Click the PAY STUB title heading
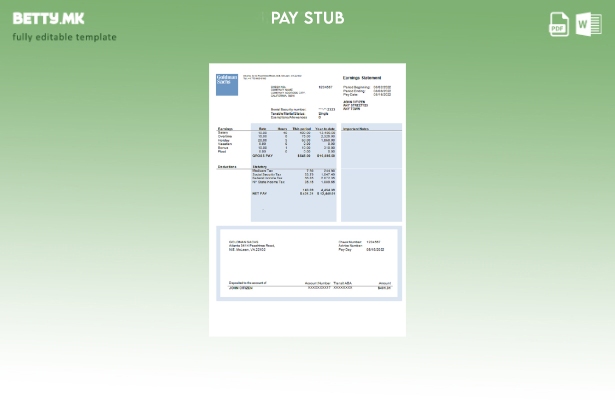 point(307,19)
